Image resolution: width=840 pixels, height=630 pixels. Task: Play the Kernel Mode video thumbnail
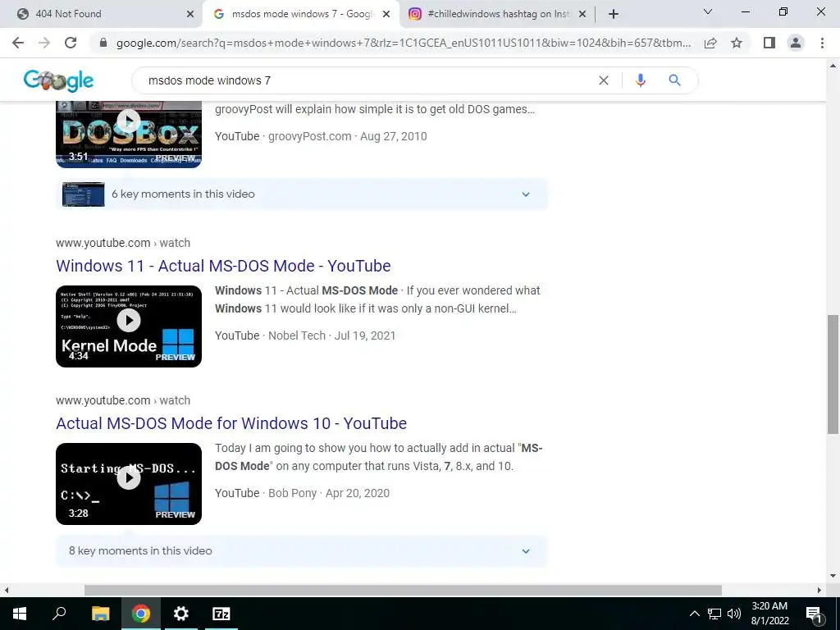tap(129, 326)
